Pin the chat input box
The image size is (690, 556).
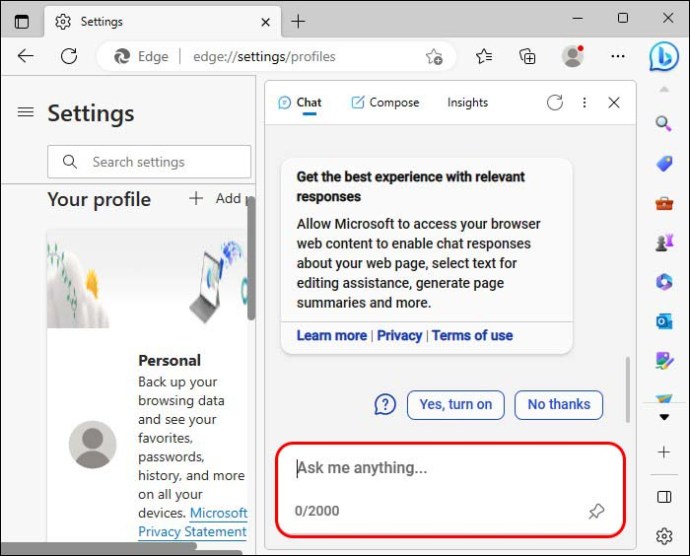[x=597, y=511]
